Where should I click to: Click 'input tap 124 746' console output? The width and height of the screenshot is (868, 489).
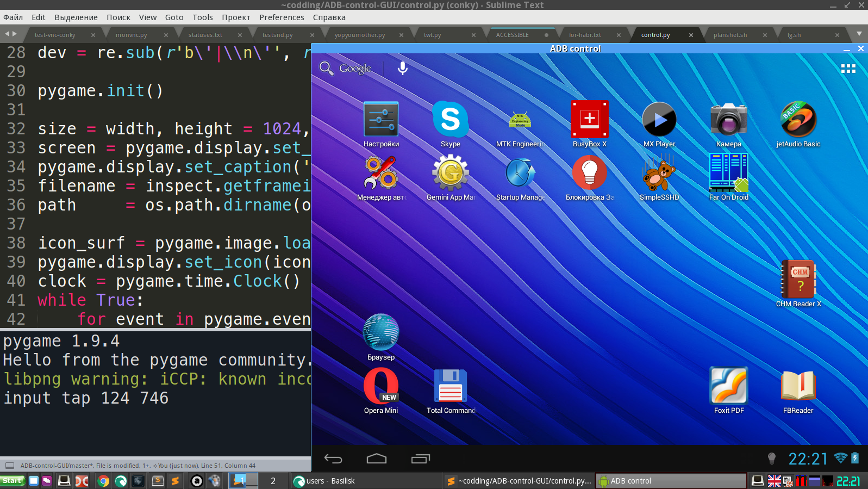[86, 398]
